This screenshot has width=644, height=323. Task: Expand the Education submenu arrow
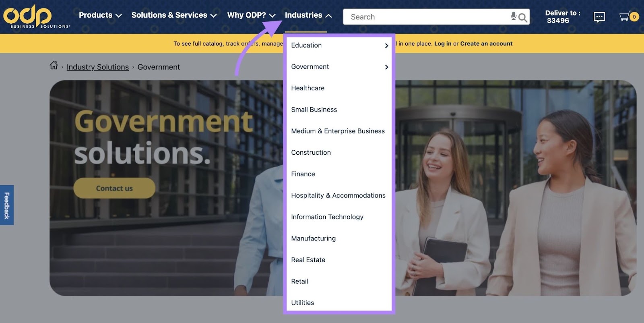(x=386, y=46)
